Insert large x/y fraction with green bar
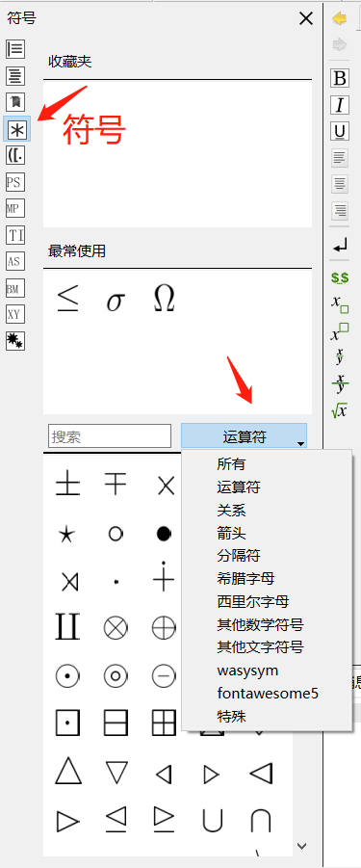Image resolution: width=361 pixels, height=868 pixels. (340, 383)
